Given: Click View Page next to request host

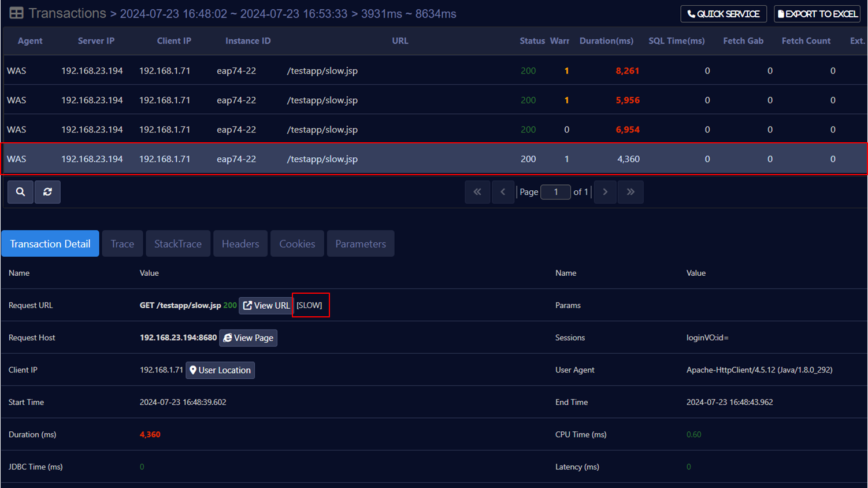Looking at the screenshot, I should (x=248, y=338).
